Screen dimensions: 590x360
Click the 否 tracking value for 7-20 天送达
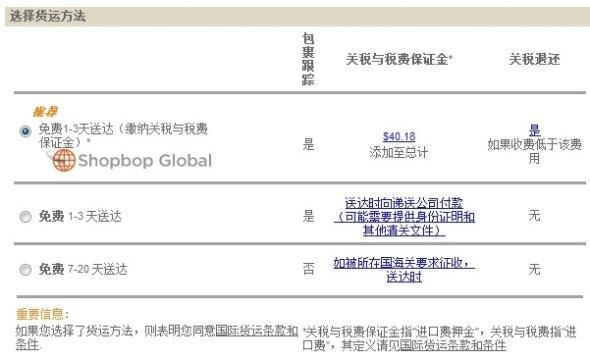[x=308, y=269]
